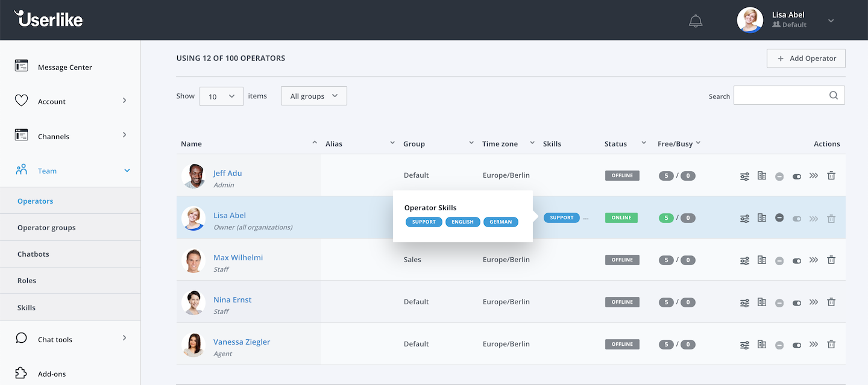Click the Add Operator button
Image resolution: width=868 pixels, height=385 pixels.
tap(806, 58)
